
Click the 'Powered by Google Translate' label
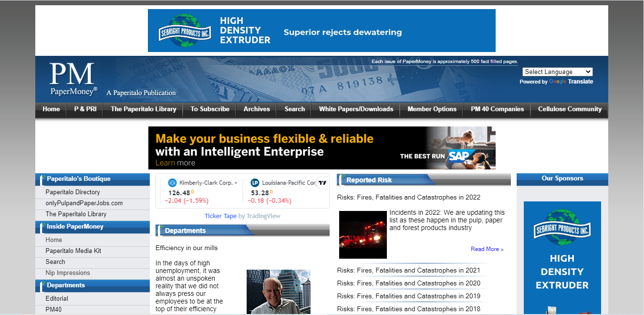pos(556,82)
